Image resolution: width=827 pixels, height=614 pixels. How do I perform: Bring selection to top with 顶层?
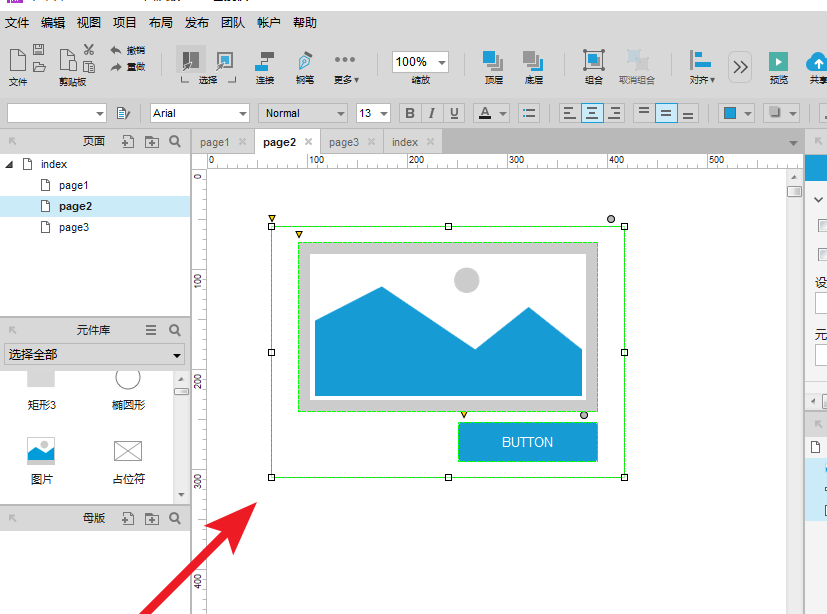[493, 65]
